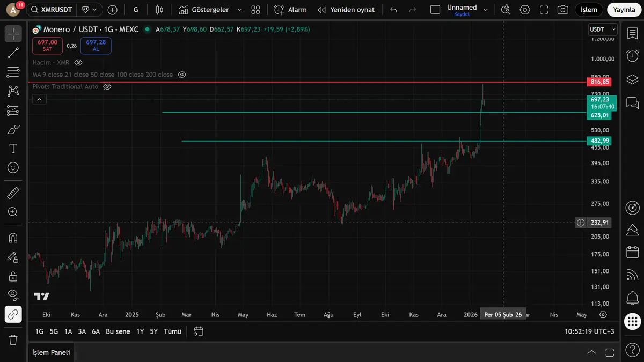This screenshot has height=362, width=644.
Task: Toggle stay in drawing mode
Action: 13,257
